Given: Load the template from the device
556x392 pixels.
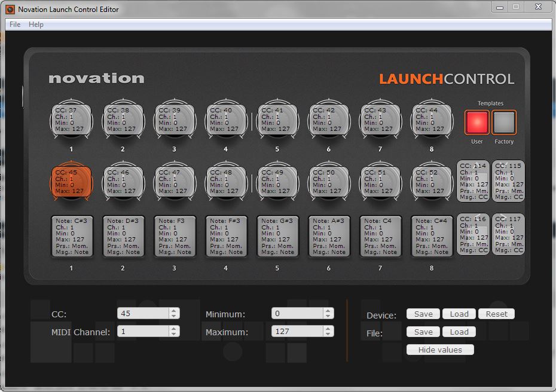Looking at the screenshot, I should [459, 314].
